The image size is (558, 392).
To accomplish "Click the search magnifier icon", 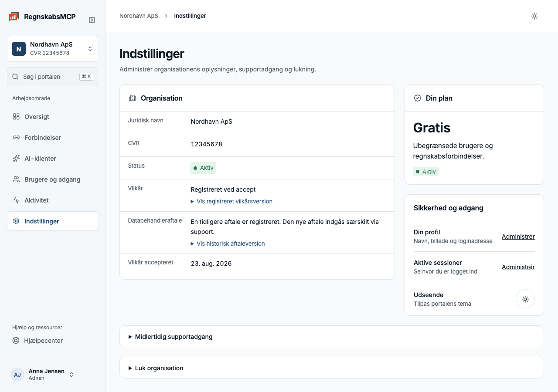I will pyautogui.click(x=15, y=77).
